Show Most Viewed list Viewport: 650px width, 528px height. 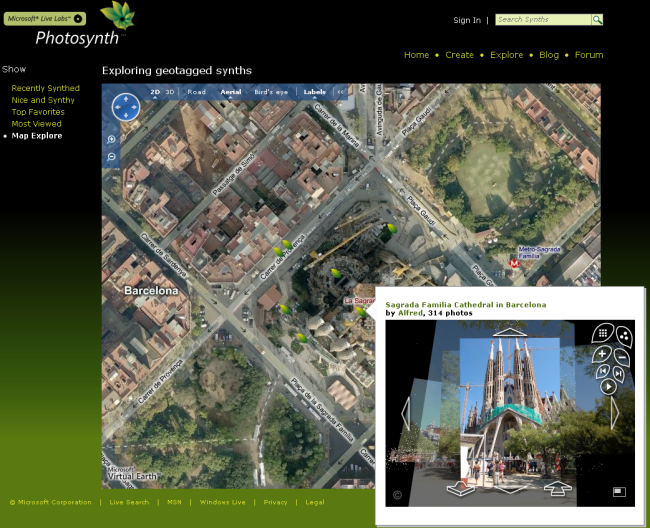tap(36, 124)
